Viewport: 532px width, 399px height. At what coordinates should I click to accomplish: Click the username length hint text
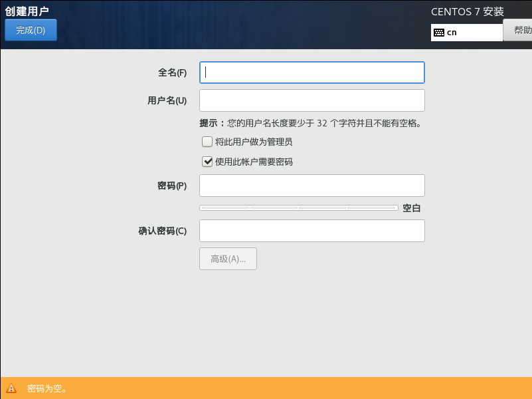(x=310, y=123)
